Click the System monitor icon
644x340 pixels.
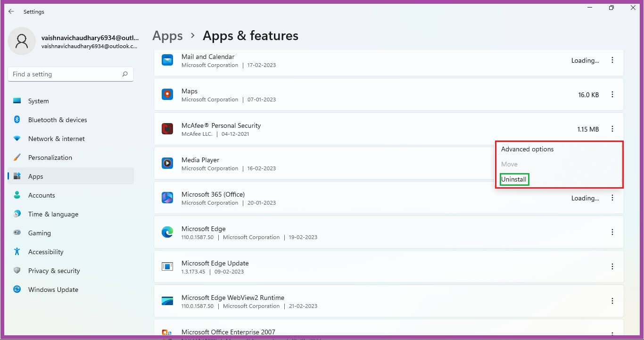[x=17, y=101]
